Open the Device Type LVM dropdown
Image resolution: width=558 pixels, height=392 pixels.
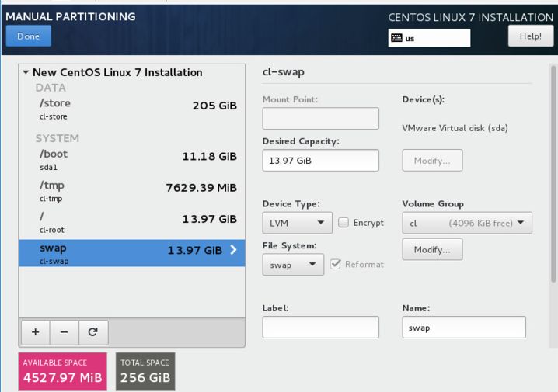coord(297,223)
